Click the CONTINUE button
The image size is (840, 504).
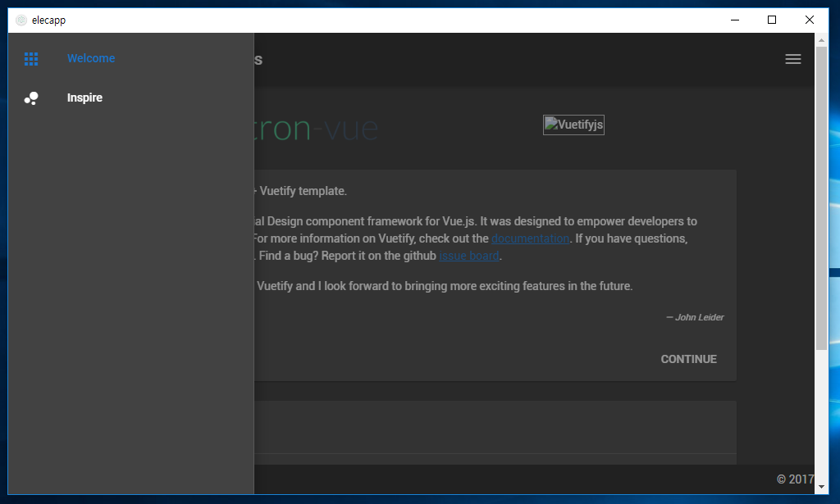click(x=688, y=359)
